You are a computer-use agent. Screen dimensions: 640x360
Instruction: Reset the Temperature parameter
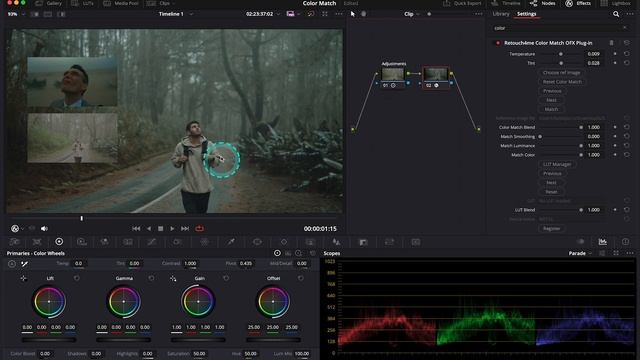point(626,54)
